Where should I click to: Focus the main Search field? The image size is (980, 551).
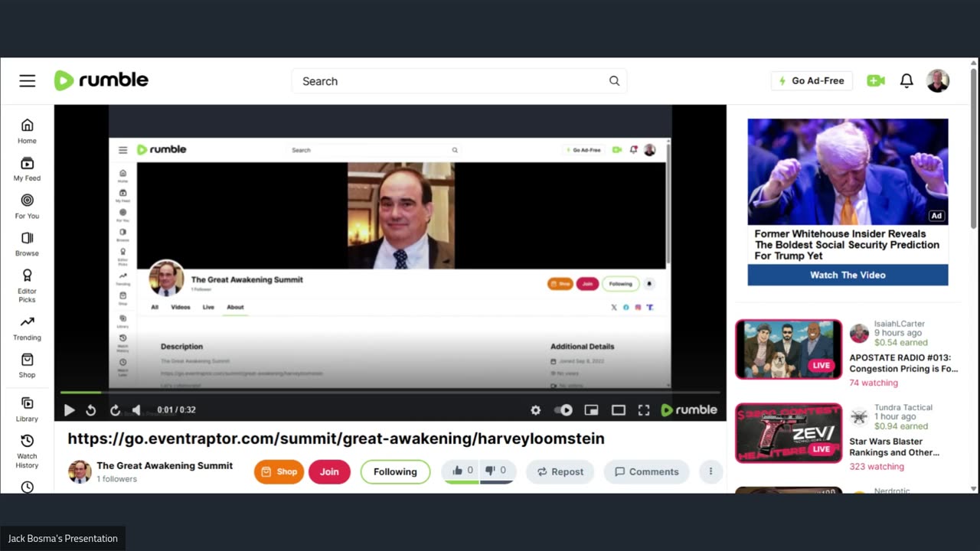459,81
